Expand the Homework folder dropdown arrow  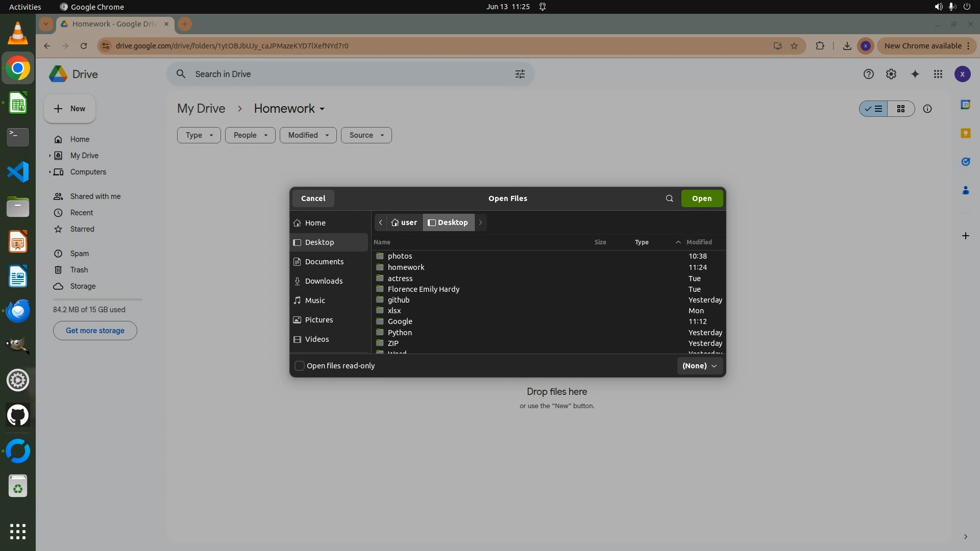click(322, 109)
